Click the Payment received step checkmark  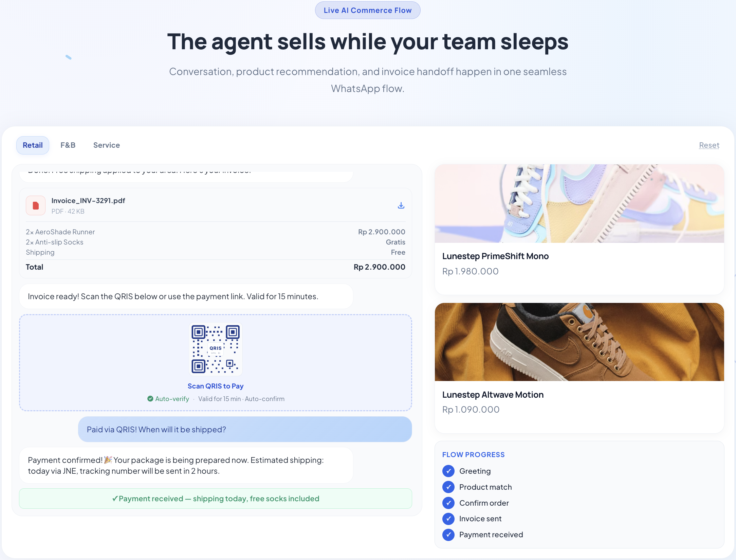(448, 535)
